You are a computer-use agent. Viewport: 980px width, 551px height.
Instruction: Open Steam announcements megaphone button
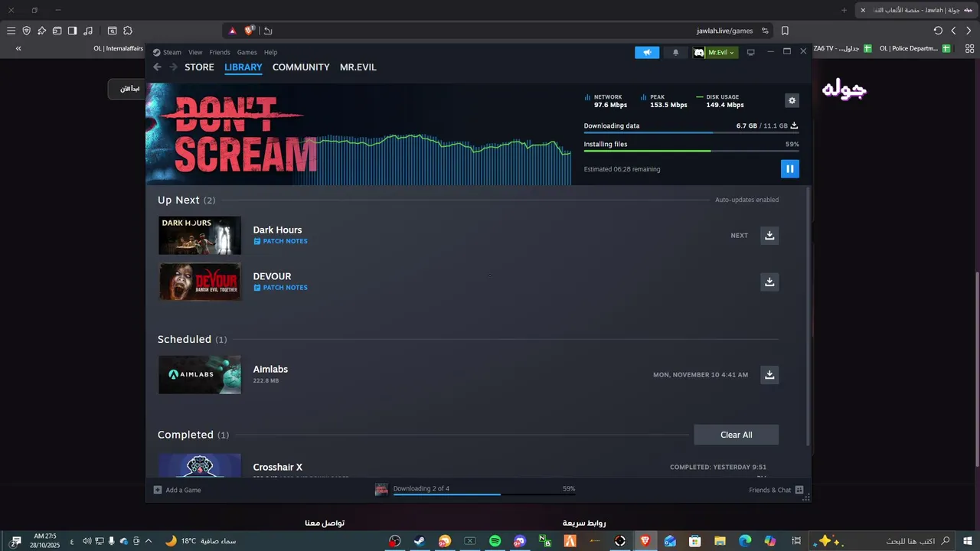(x=647, y=52)
